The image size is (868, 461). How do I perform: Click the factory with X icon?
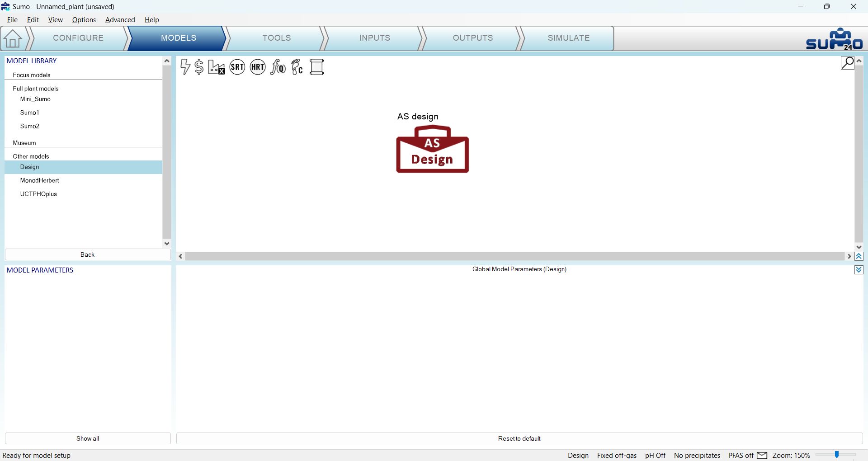(x=217, y=67)
